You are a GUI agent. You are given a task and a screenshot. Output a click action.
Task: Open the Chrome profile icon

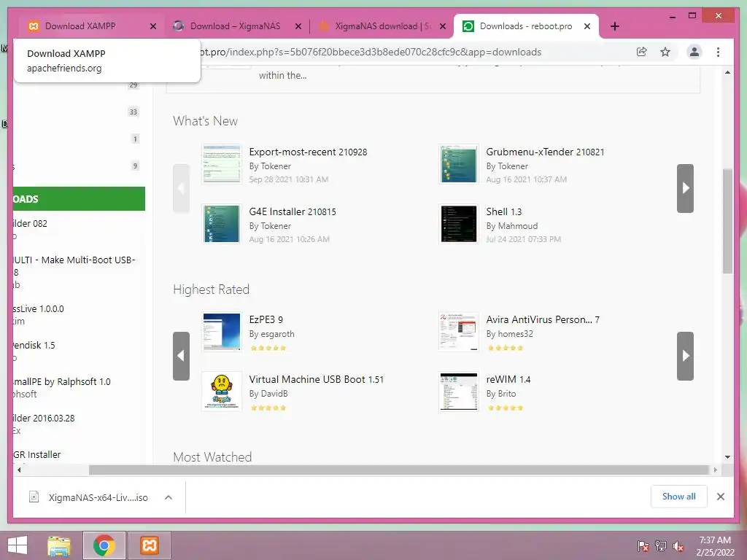694,52
